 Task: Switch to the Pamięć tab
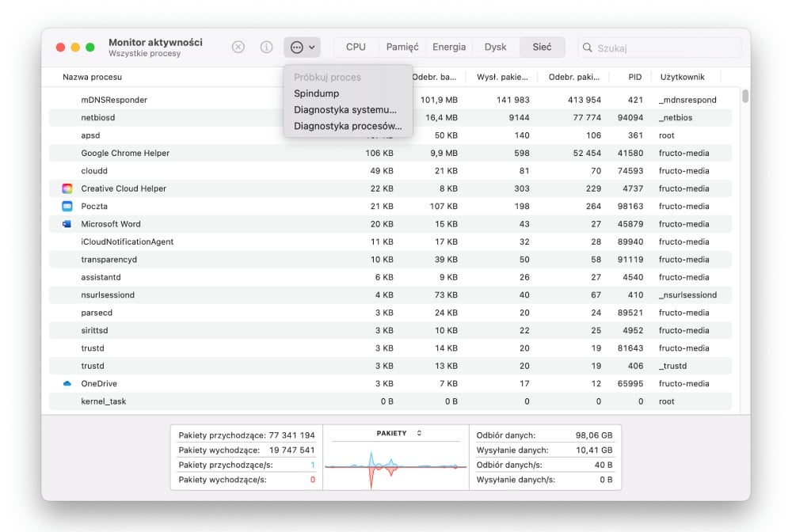[x=402, y=47]
